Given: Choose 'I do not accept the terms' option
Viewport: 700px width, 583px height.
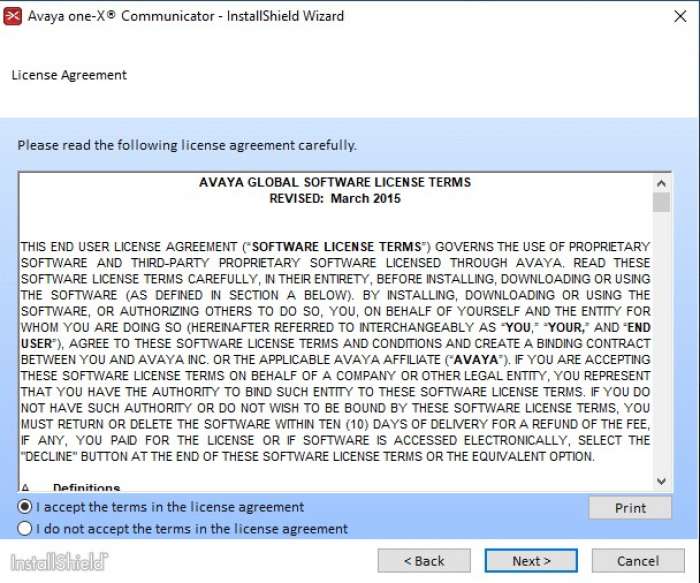Looking at the screenshot, I should pos(25,528).
